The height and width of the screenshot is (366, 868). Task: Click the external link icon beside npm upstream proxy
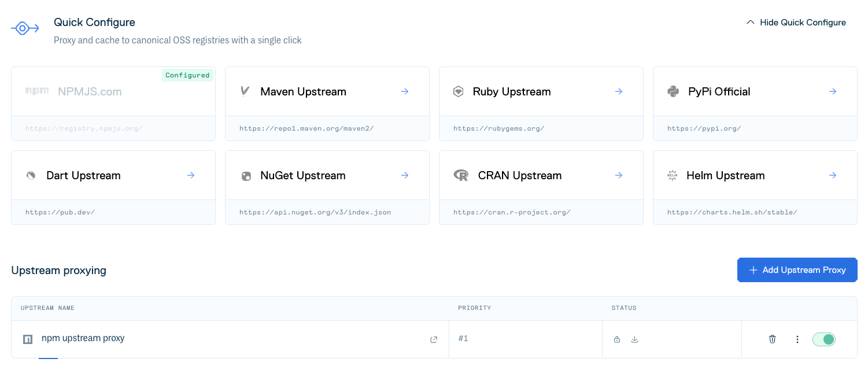coord(434,339)
